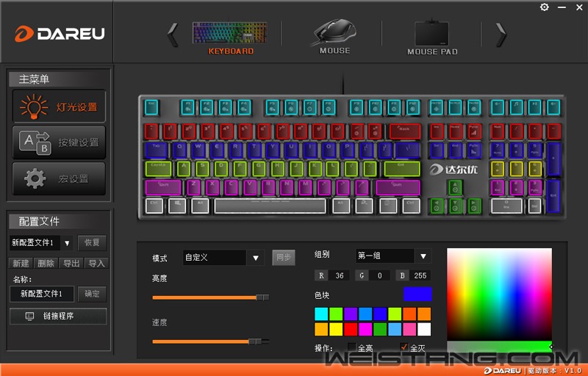Open the 新配置文件1 profile dropdown
588x376 pixels.
pyautogui.click(x=67, y=243)
